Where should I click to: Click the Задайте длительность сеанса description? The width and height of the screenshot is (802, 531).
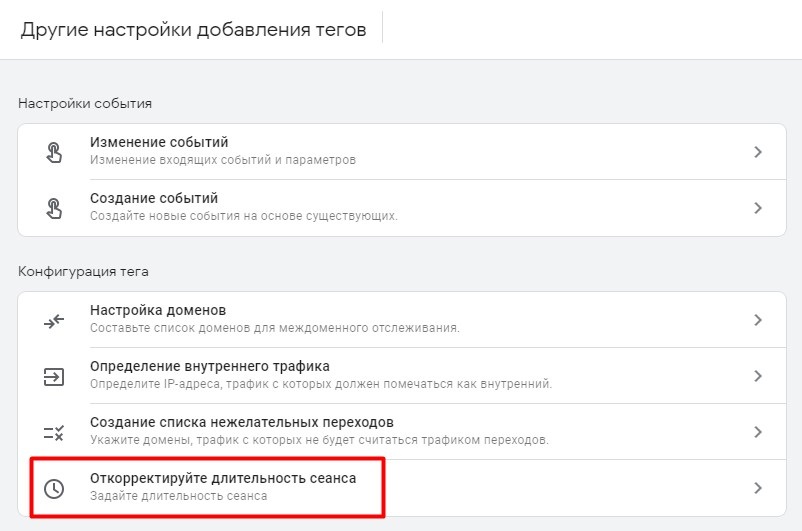(179, 496)
